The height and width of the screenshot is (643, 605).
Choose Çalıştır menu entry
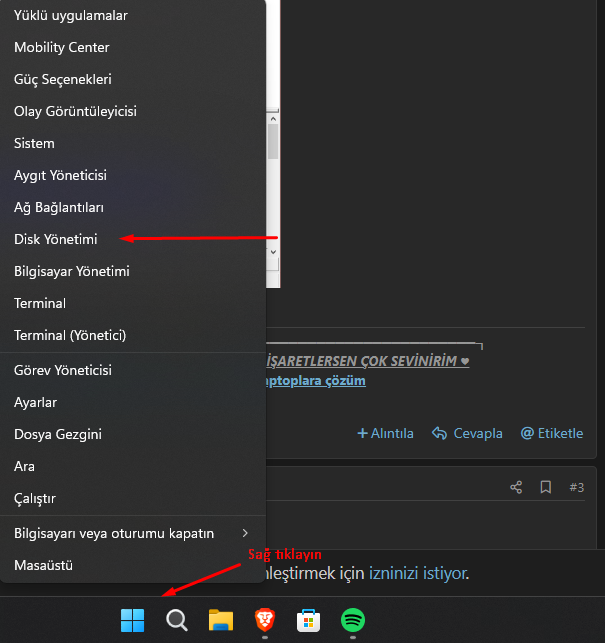(133, 498)
